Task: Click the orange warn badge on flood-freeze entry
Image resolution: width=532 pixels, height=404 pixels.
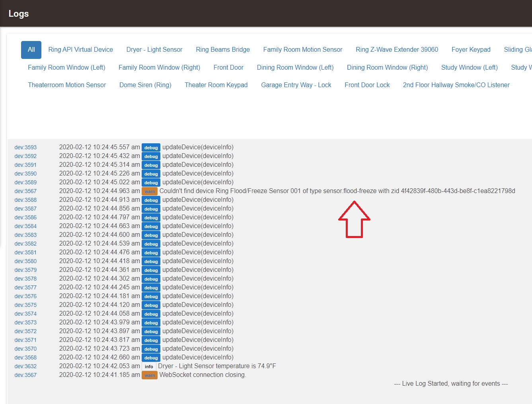Action: pos(150,191)
